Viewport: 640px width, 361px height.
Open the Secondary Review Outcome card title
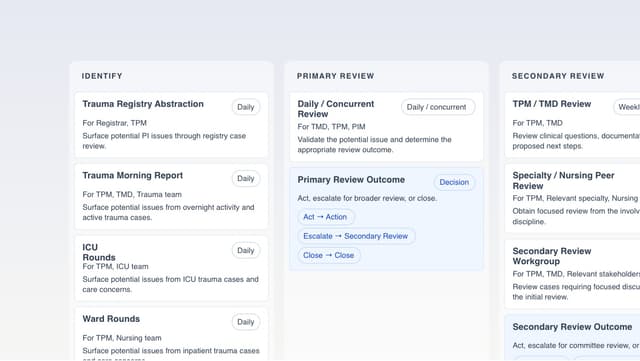tap(572, 327)
